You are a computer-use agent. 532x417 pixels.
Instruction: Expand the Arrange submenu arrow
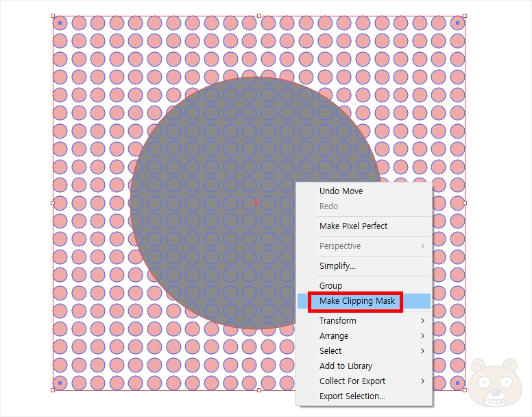coord(423,336)
